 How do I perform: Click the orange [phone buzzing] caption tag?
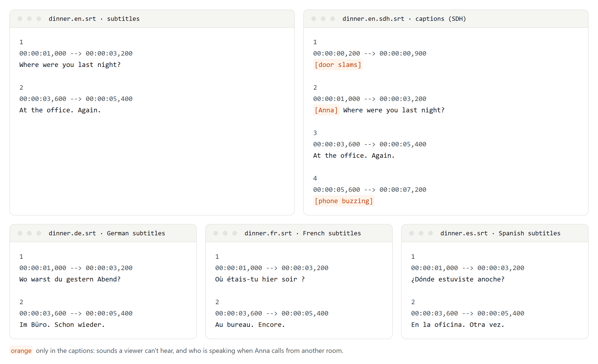coord(344,201)
